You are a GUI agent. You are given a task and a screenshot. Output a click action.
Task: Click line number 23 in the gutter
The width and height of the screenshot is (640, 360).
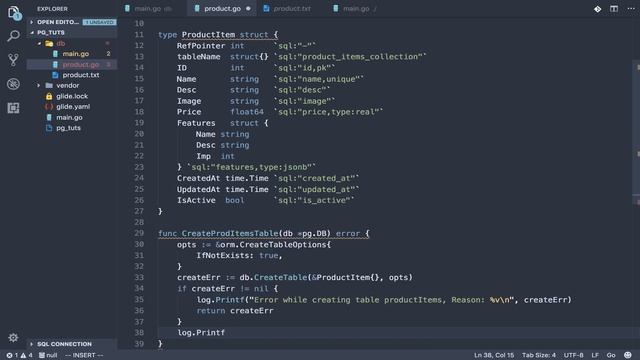click(139, 167)
